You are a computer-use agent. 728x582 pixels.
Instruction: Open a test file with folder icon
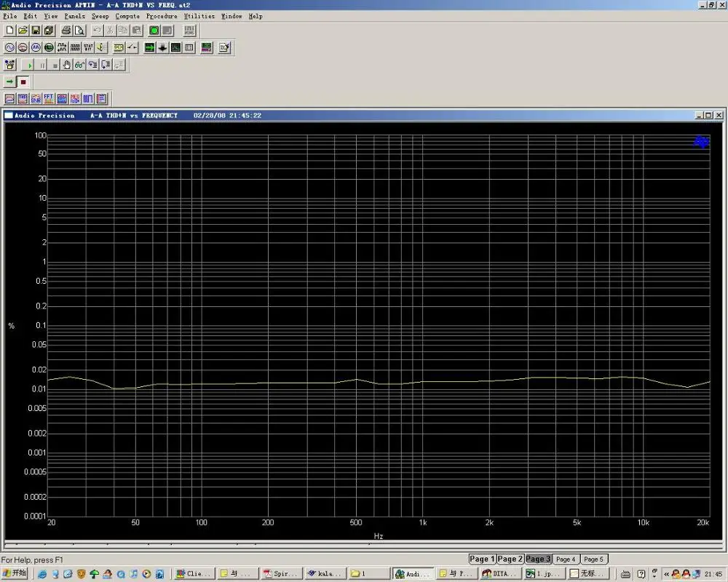tap(23, 31)
